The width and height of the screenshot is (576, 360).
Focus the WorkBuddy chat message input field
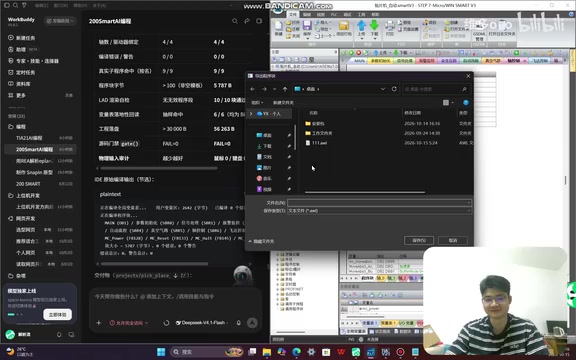pos(175,296)
